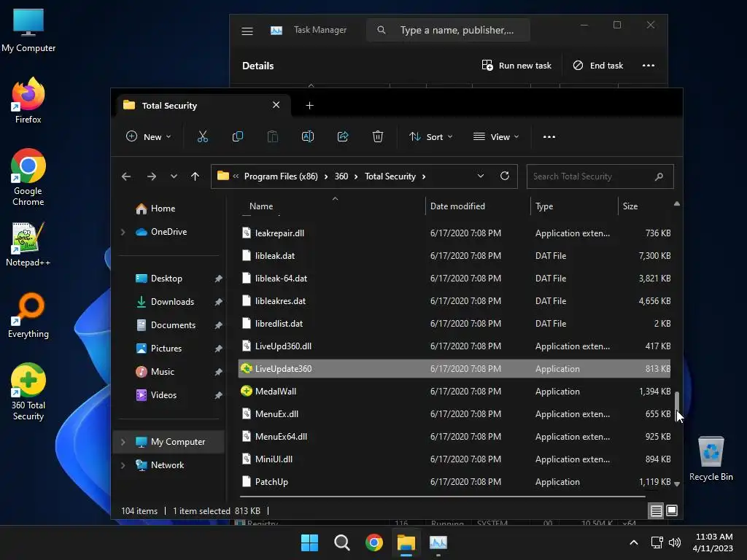Click the Copy icon in Explorer toolbar
The height and width of the screenshot is (560, 747).
click(237, 136)
